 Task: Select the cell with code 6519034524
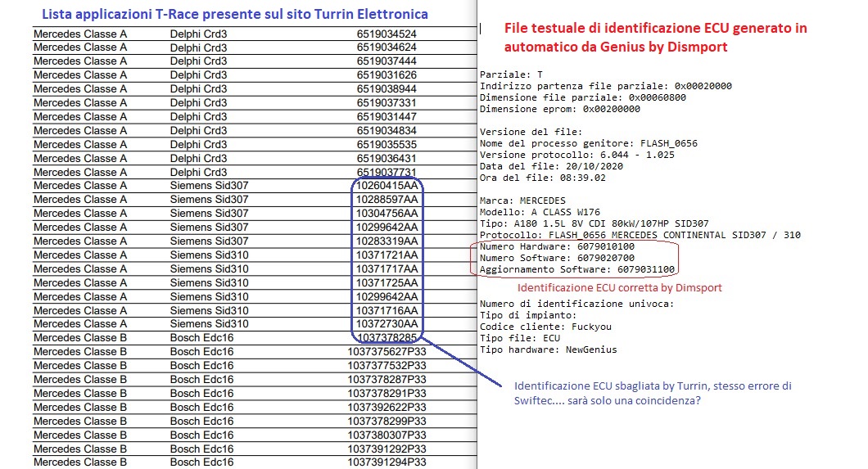(x=387, y=34)
